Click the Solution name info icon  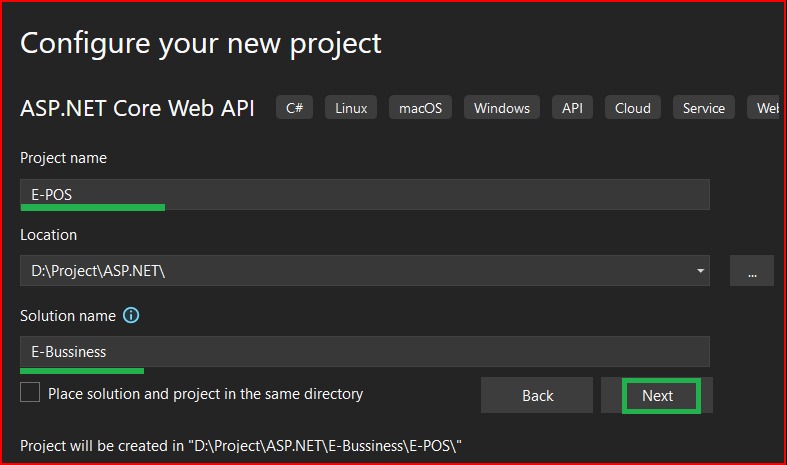click(x=131, y=315)
